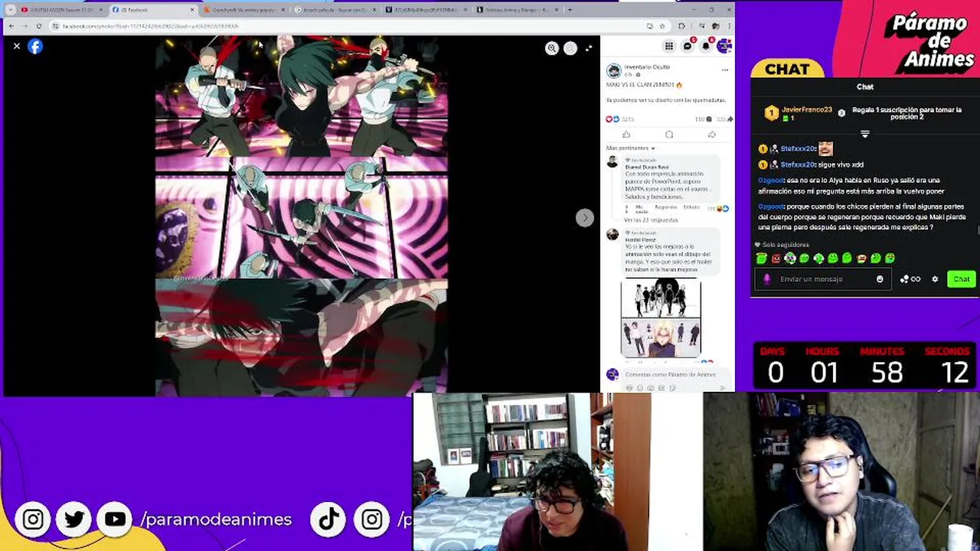980x551 pixels.
Task: Select the red face emote
Action: tap(776, 259)
